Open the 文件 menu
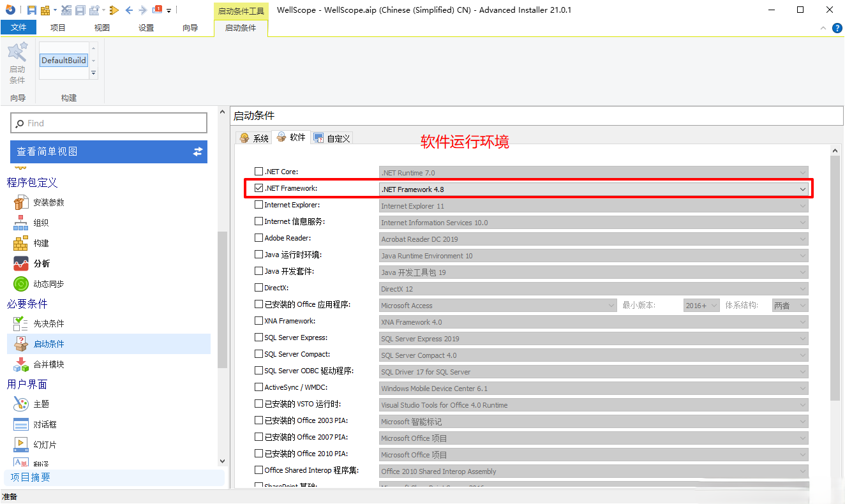This screenshot has height=504, width=845. pos(19,27)
